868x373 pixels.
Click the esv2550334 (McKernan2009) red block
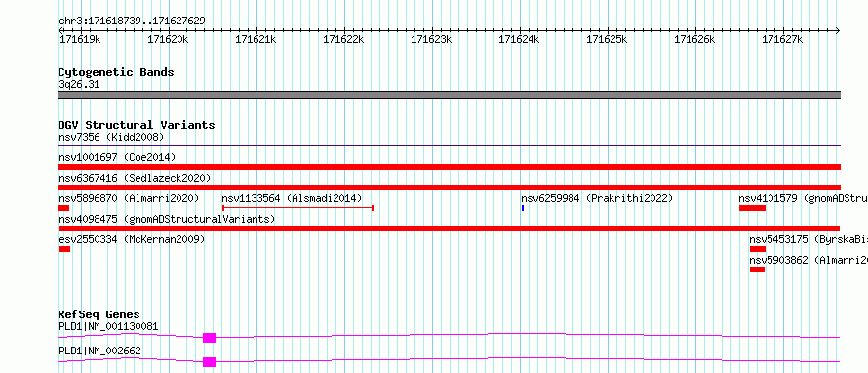coord(64,249)
